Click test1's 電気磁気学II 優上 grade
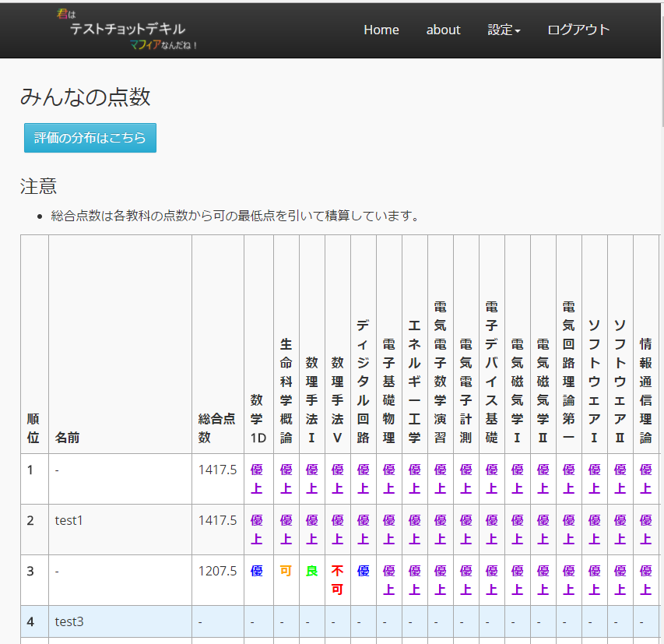Image resolution: width=664 pixels, height=644 pixels. [543, 530]
